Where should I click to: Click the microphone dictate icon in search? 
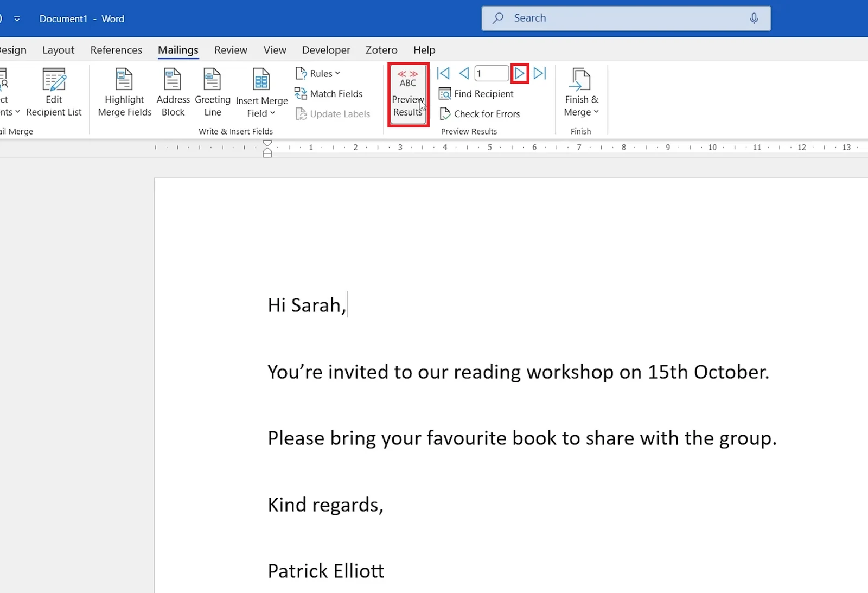click(x=754, y=18)
